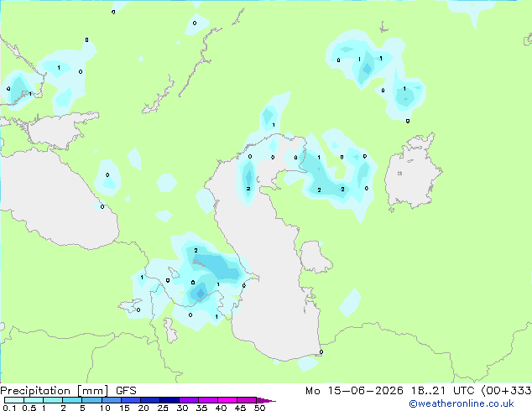The height and width of the screenshot is (411, 532).
Task: Click the "GFS" model label
Action: (x=126, y=391)
